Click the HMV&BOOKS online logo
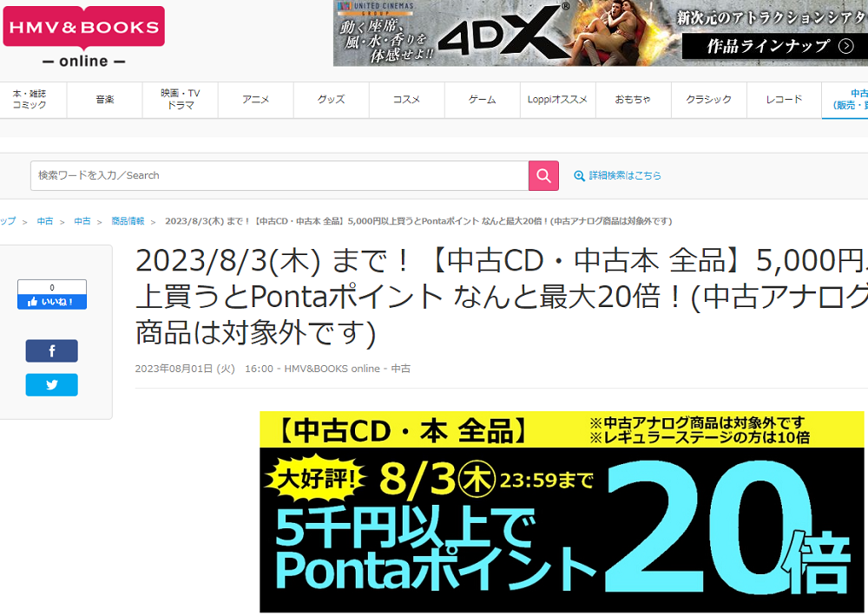The height and width of the screenshot is (615, 868). (83, 36)
